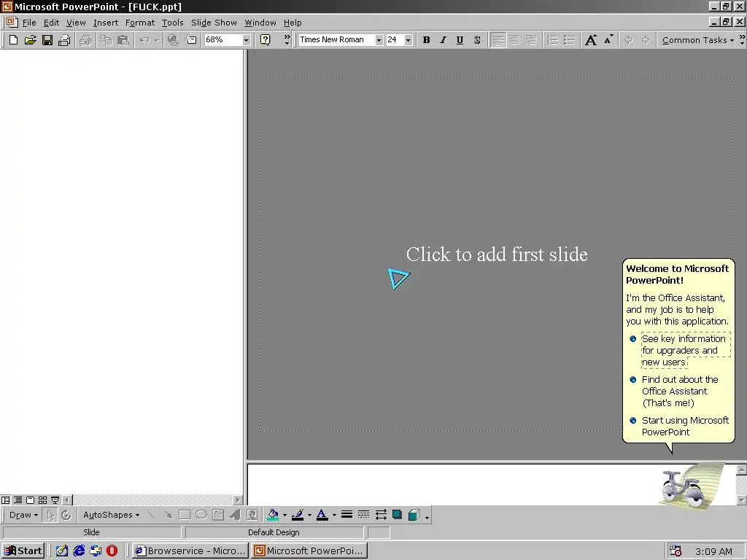
Task: Expand the Font Color dropdown arrow
Action: click(334, 515)
